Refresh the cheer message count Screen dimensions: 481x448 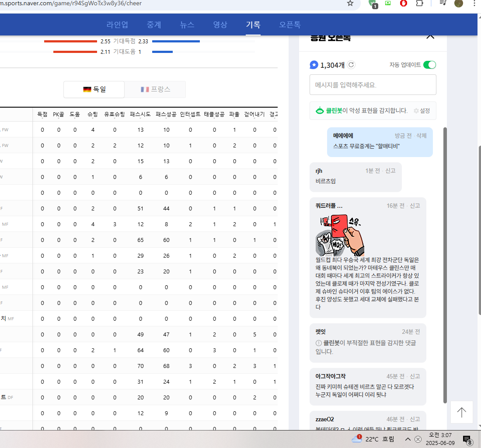[351, 65]
